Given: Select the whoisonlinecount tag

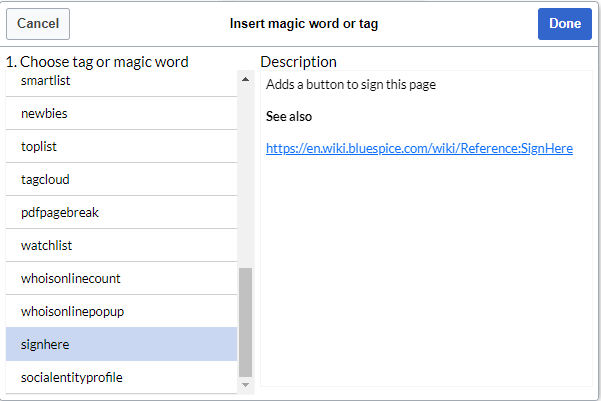Looking at the screenshot, I should (121, 278).
